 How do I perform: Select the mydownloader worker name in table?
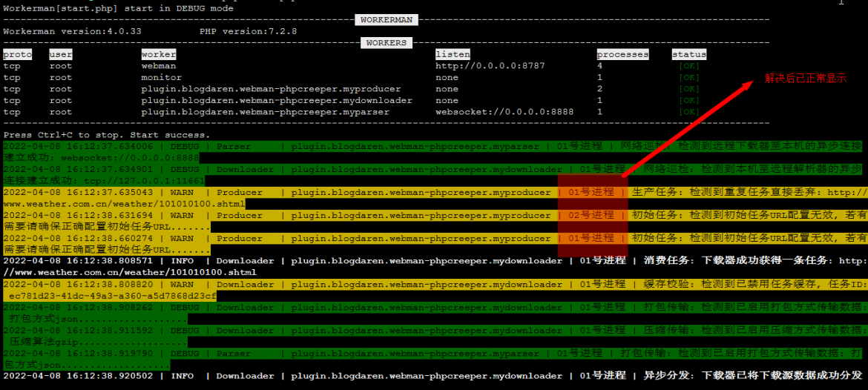(277, 101)
